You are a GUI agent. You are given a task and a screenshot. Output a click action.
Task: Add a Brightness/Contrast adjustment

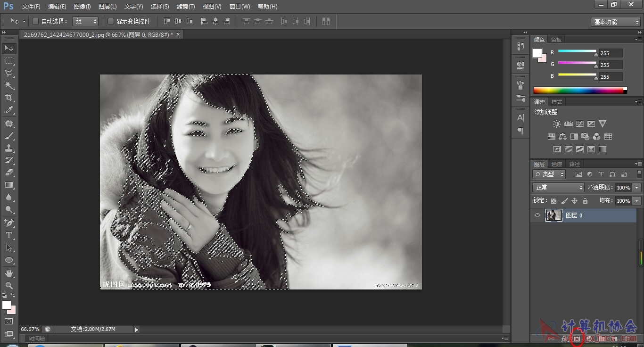coord(557,124)
